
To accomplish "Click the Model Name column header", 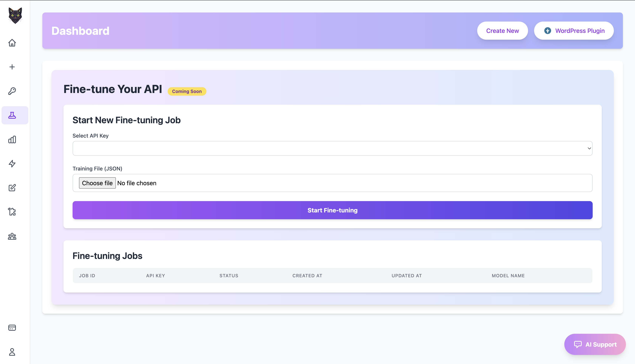I will point(508,276).
